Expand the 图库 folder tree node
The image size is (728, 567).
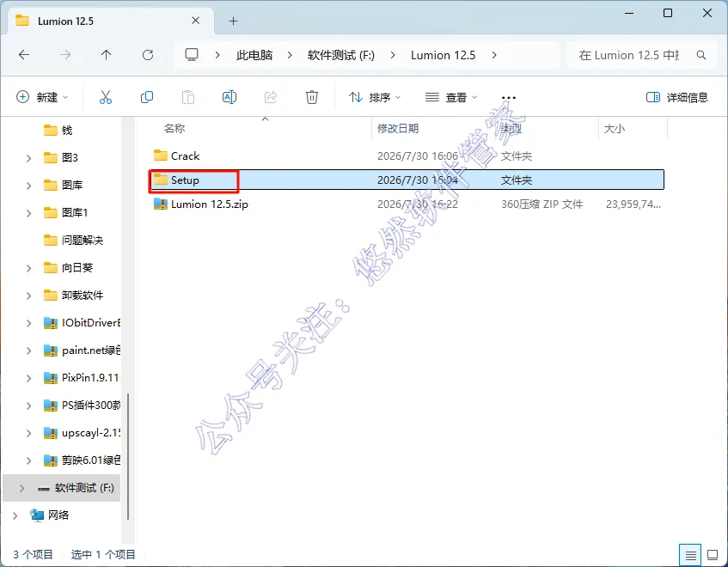coord(28,186)
